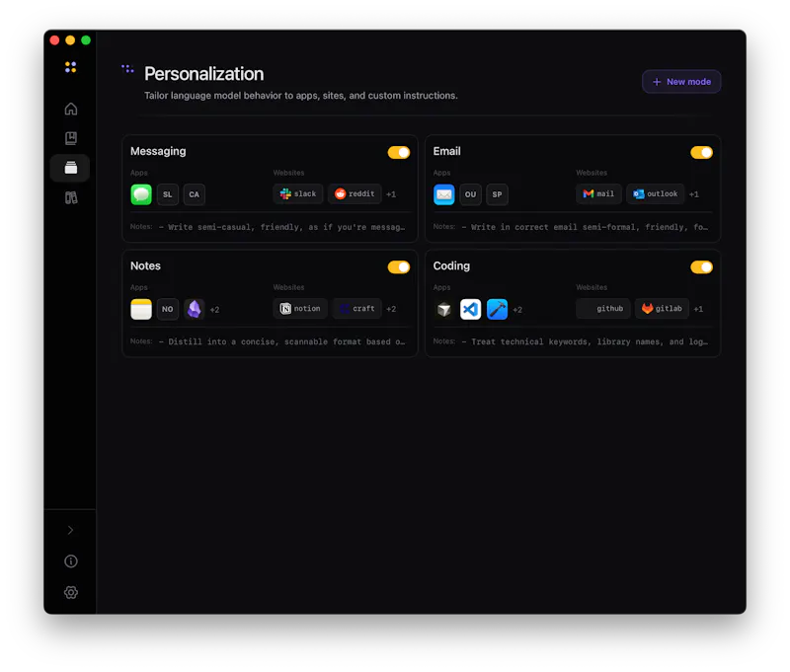Open the dictionary bookmark icon in sidebar
The height and width of the screenshot is (672, 790).
tap(71, 138)
